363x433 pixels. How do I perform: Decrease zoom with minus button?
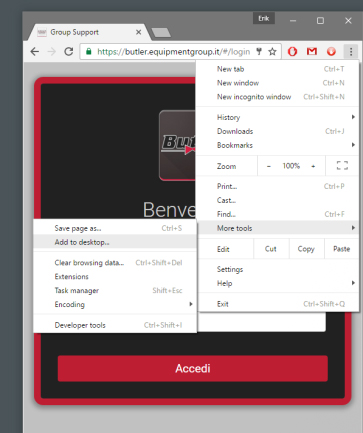(x=269, y=166)
